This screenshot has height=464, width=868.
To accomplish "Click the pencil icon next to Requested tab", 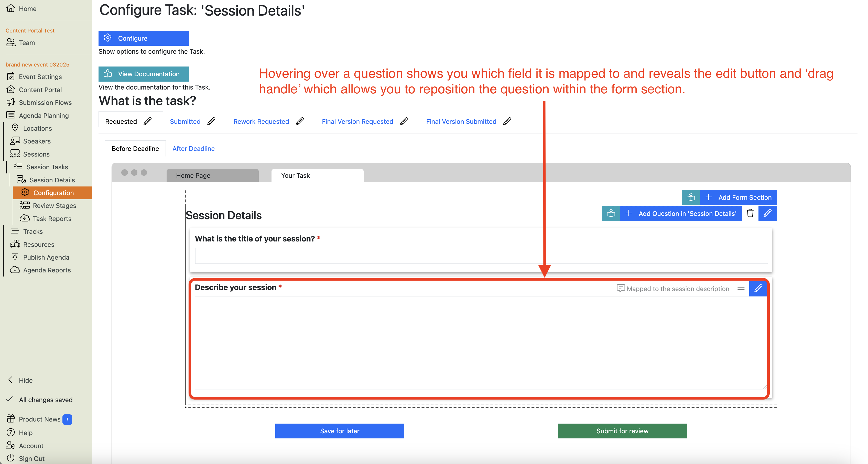I will pos(148,121).
